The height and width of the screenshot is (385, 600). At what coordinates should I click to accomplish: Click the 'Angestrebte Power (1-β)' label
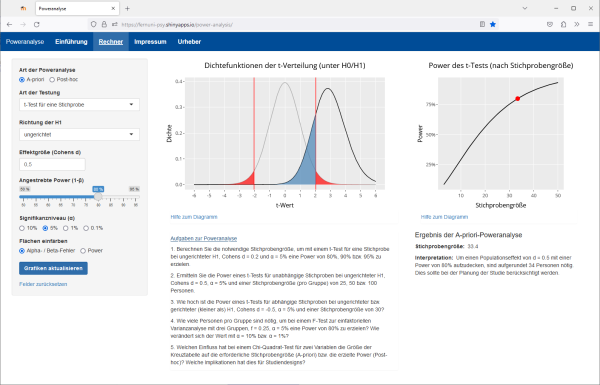(x=51, y=180)
